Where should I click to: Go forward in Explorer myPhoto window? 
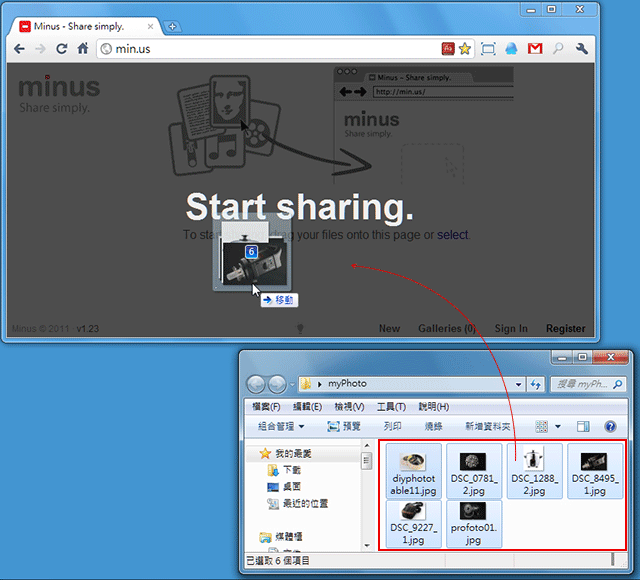(277, 384)
